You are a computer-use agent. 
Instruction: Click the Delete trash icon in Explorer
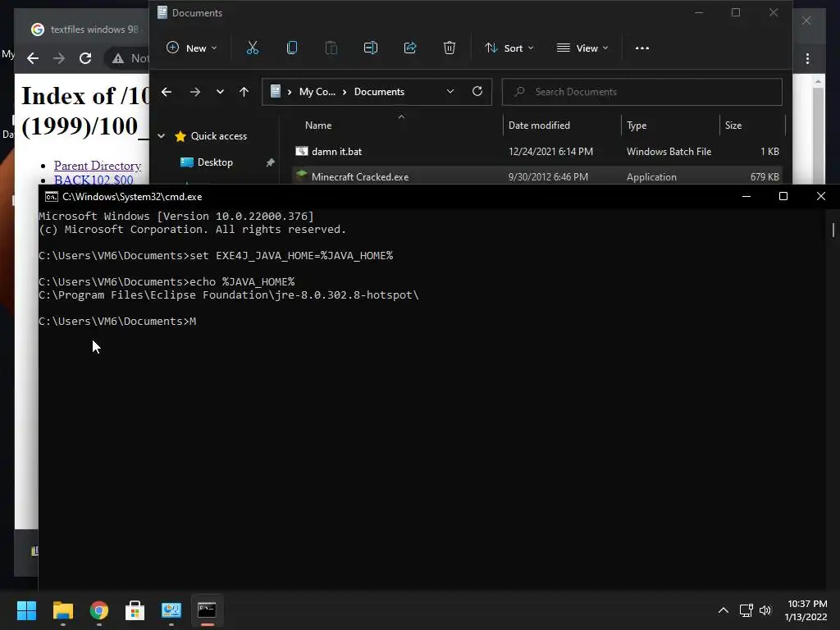(x=450, y=48)
